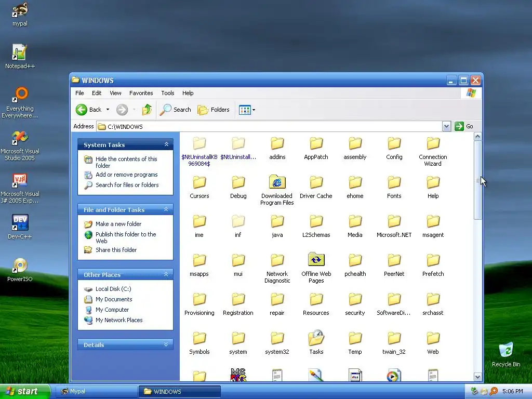Open the File menu
Image resolution: width=532 pixels, height=399 pixels.
coord(79,93)
